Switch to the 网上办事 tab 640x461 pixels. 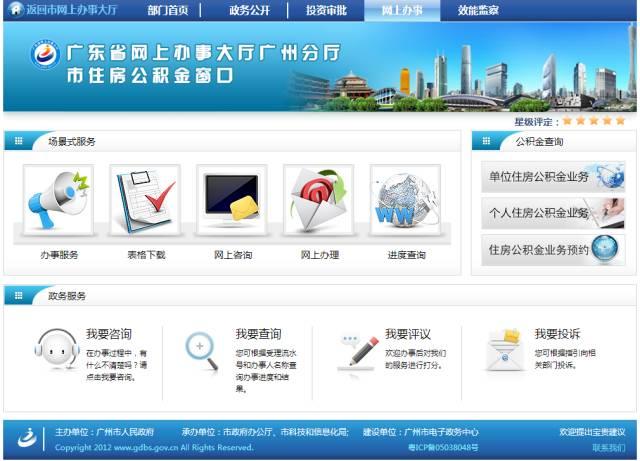pos(402,10)
